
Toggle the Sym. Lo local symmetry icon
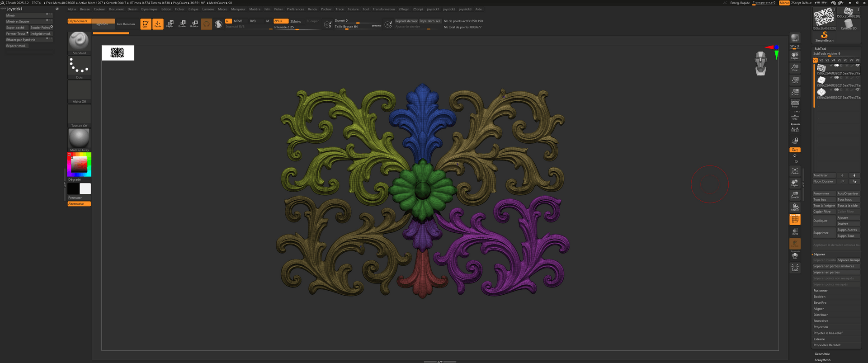pos(795,129)
